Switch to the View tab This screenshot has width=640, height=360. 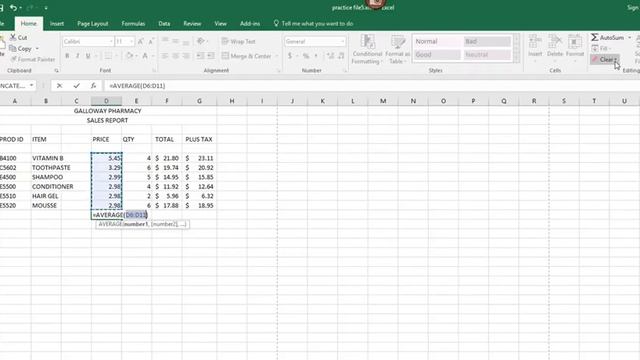point(220,24)
